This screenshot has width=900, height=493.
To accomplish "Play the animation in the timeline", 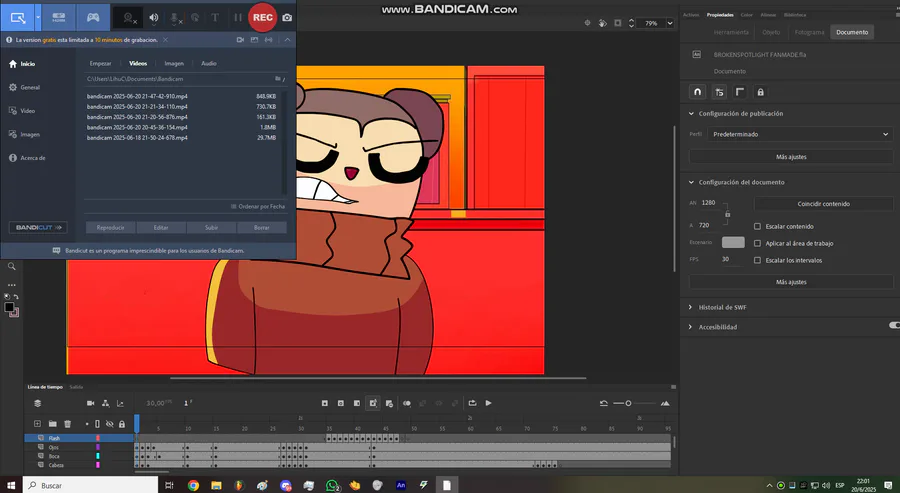I will coord(488,403).
